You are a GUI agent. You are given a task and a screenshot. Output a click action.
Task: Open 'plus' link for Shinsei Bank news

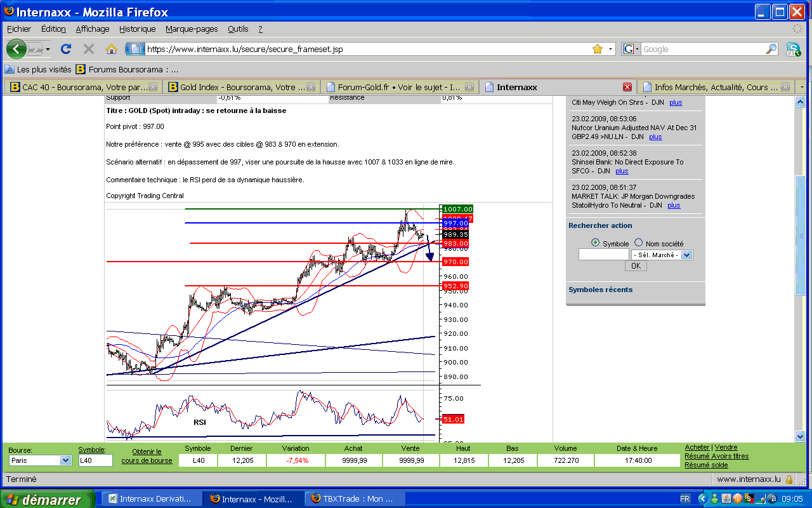[x=622, y=171]
